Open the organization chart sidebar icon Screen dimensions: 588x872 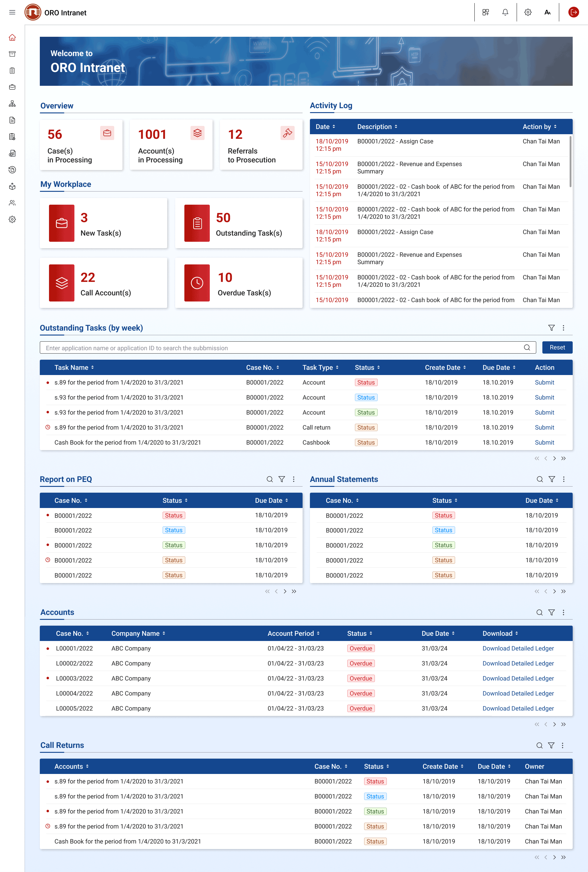tap(12, 104)
